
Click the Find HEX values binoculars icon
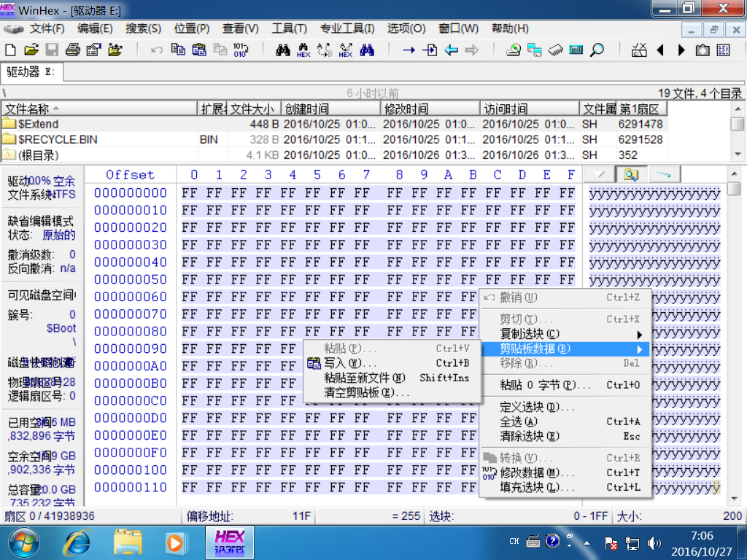point(303,50)
